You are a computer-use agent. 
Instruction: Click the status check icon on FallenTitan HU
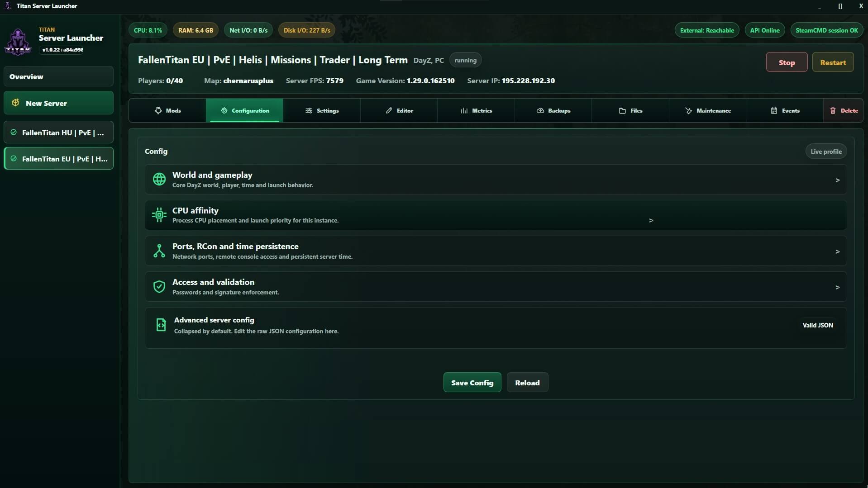click(x=14, y=133)
